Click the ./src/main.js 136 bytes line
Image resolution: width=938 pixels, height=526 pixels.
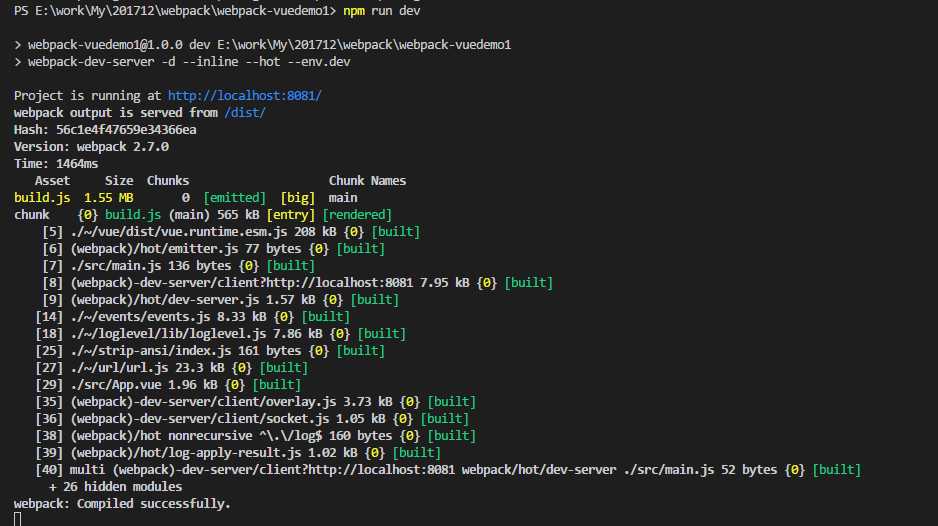[x=178, y=266]
